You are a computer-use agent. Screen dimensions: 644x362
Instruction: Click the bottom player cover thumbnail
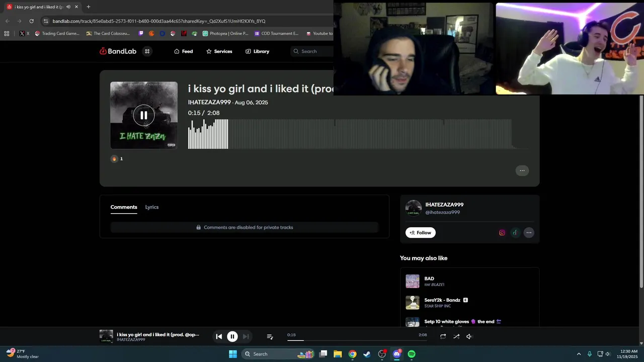[x=106, y=336]
